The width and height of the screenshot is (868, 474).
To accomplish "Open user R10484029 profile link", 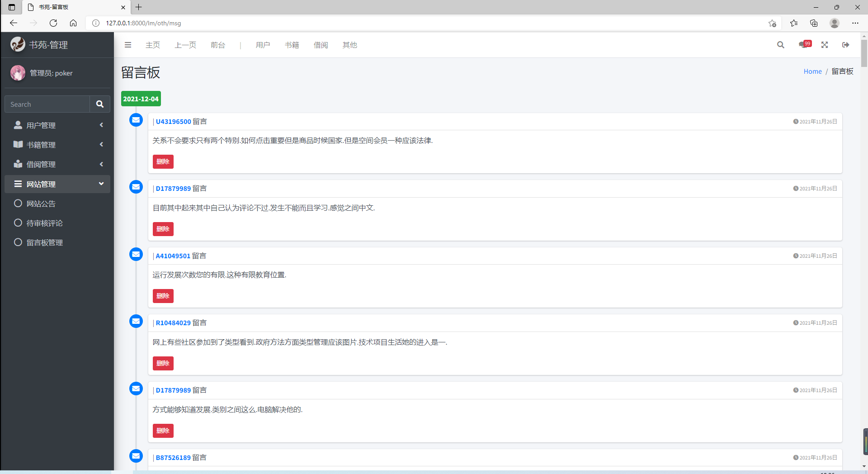I will click(x=173, y=323).
